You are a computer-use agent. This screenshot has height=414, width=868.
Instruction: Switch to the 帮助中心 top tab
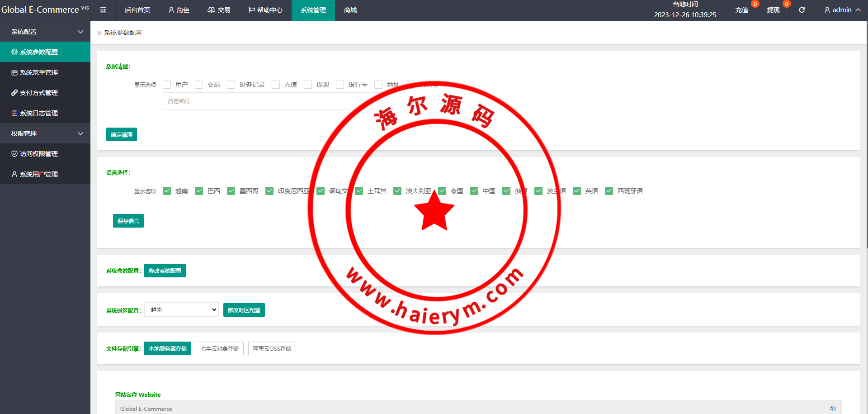265,10
